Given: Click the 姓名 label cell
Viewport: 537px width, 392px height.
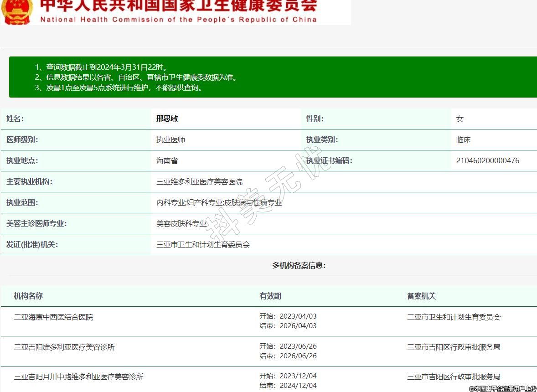Looking at the screenshot, I should 15,119.
